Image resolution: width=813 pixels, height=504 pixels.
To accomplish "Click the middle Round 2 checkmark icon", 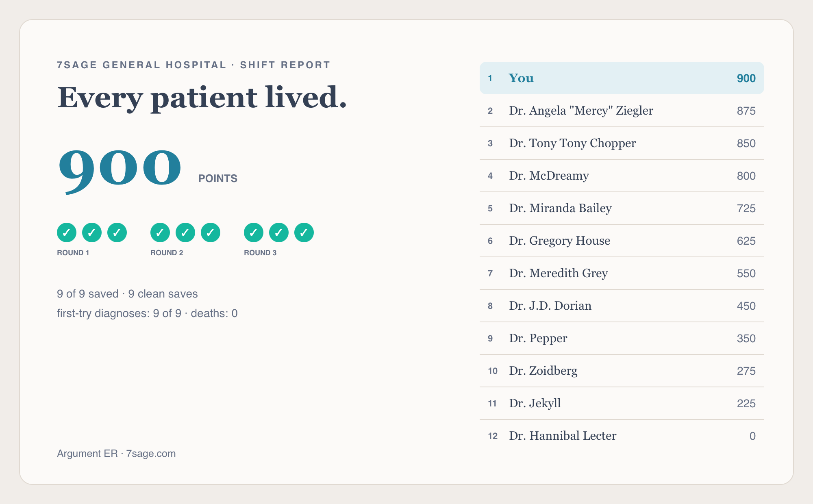I will pos(185,232).
